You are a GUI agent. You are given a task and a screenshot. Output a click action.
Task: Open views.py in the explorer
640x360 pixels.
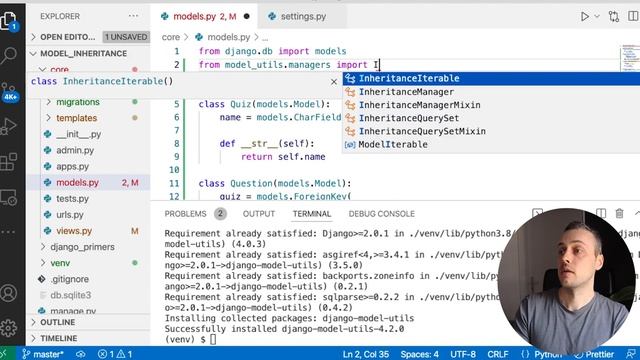(74, 231)
